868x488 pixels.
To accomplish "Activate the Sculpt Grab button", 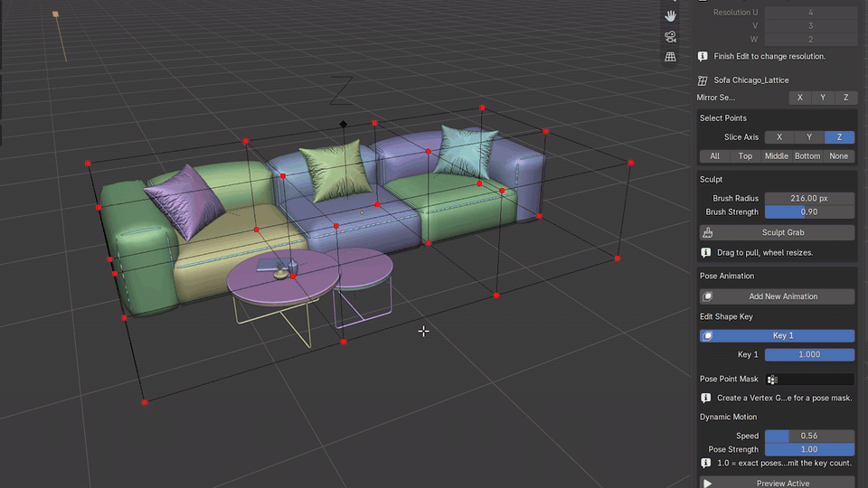I will click(x=778, y=233).
